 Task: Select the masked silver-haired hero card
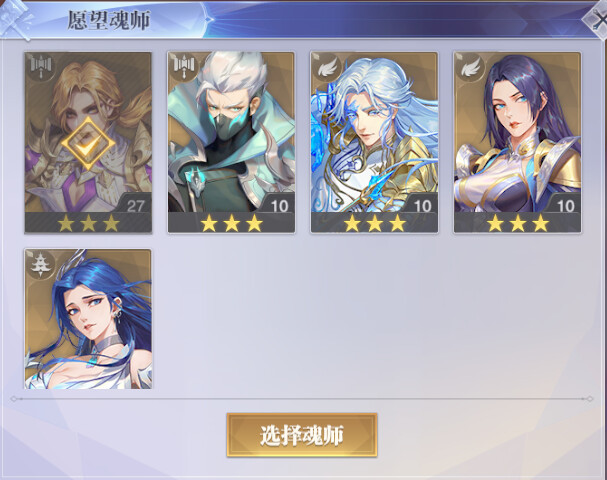(231, 143)
